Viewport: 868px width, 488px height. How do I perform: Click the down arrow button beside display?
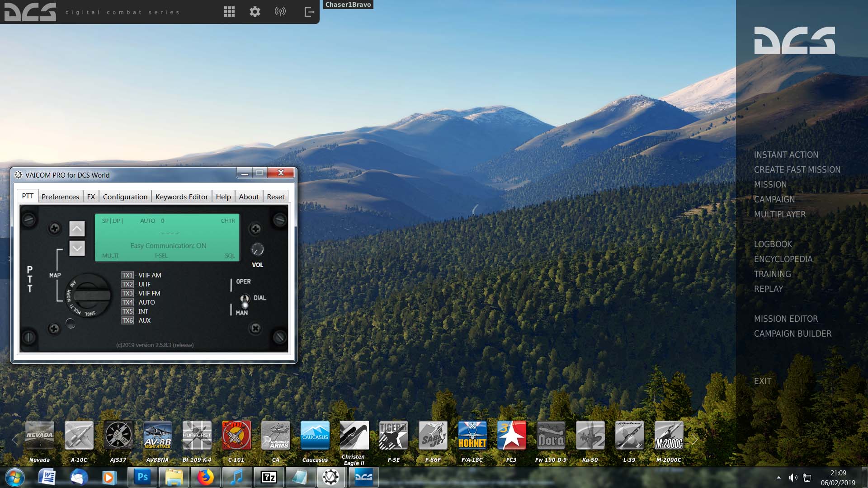click(x=77, y=248)
